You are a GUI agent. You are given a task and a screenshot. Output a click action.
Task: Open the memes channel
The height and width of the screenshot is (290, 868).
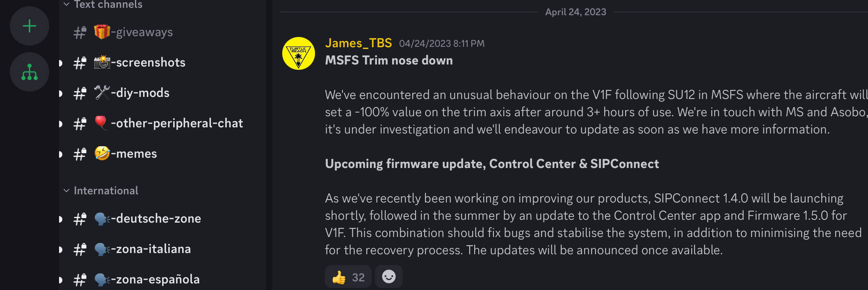click(162, 154)
